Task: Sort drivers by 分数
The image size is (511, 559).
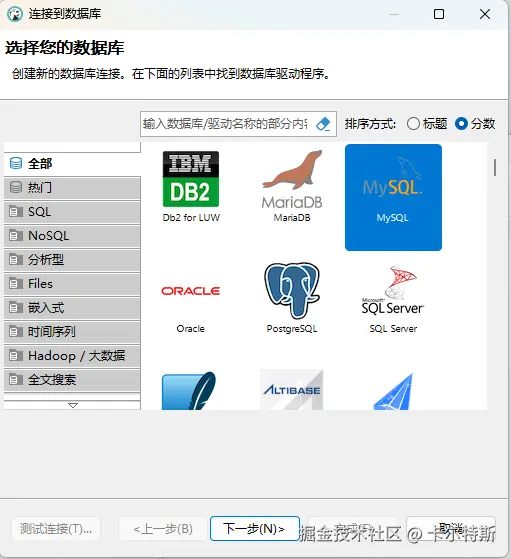Action: click(475, 124)
